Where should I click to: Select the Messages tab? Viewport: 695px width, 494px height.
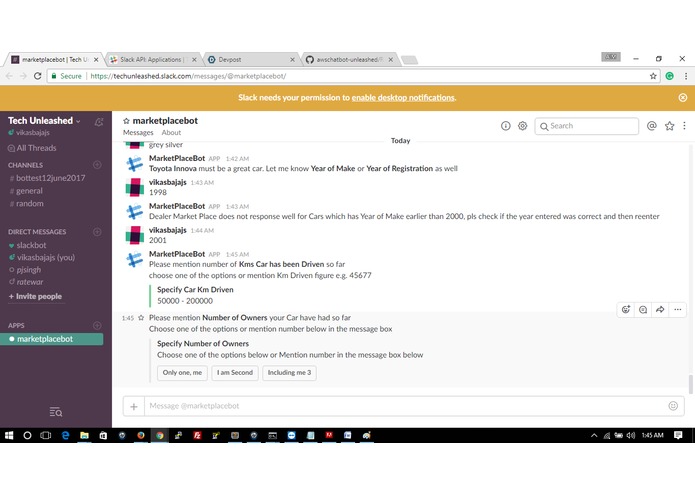[x=138, y=132]
